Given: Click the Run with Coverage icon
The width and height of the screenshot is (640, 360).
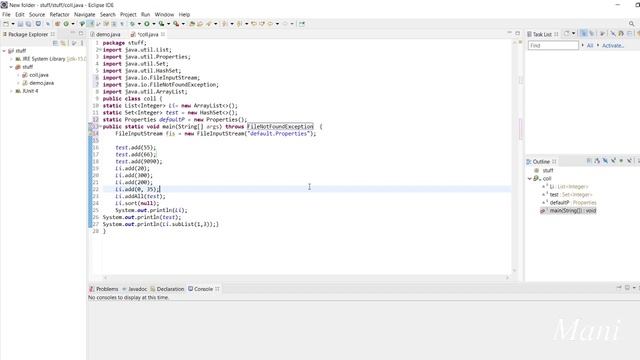Looking at the screenshot, I should tap(161, 24).
